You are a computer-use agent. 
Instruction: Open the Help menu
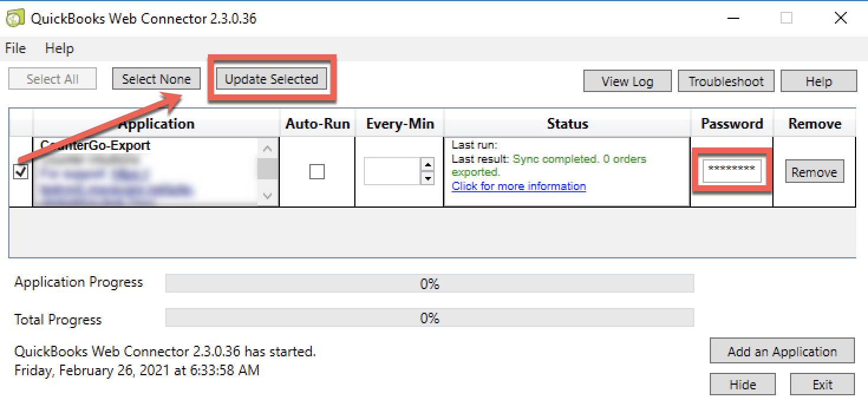58,48
